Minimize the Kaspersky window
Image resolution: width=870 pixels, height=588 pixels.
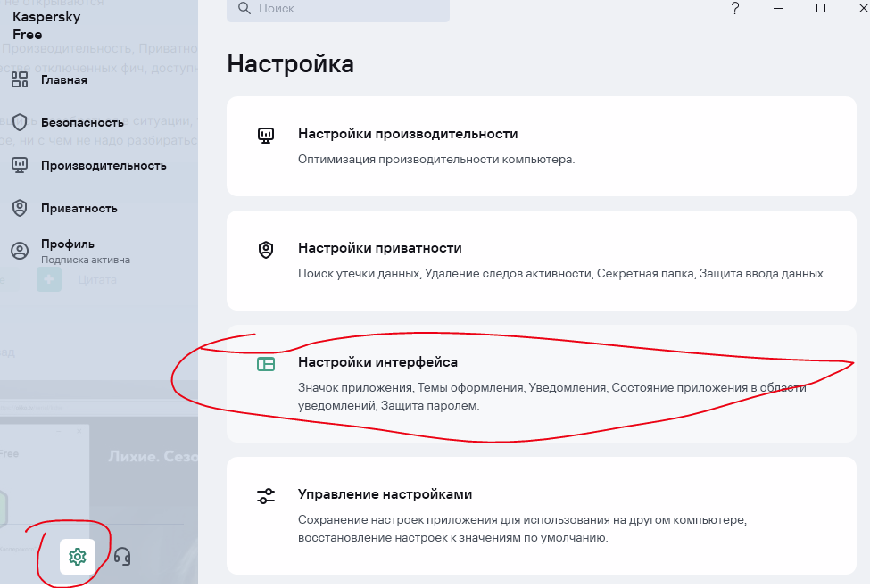tap(778, 8)
